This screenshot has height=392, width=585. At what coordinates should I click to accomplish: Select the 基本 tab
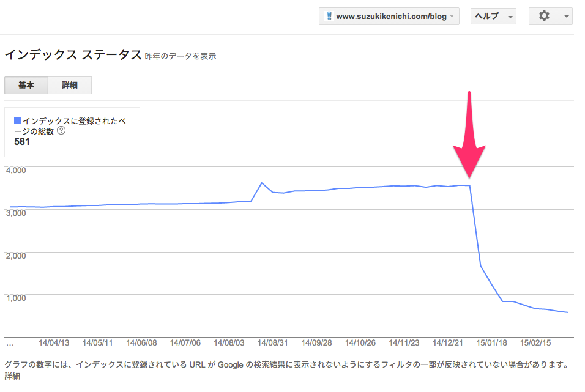(26, 86)
